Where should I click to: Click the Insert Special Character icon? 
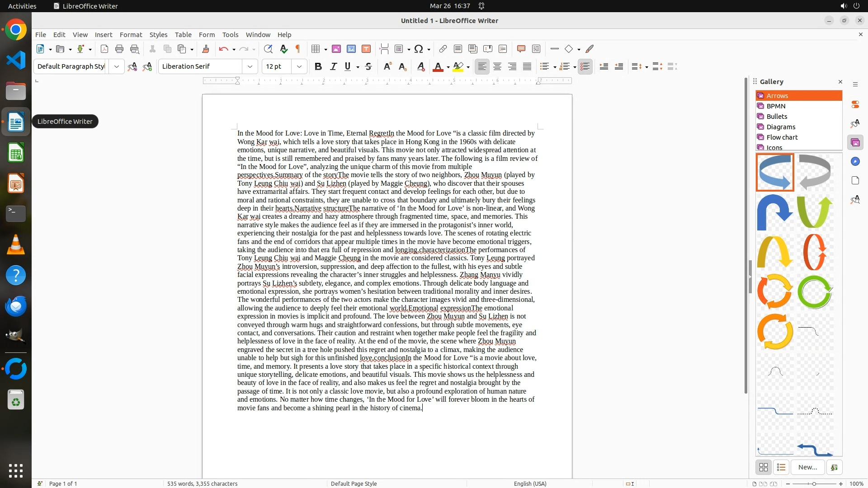coord(419,49)
